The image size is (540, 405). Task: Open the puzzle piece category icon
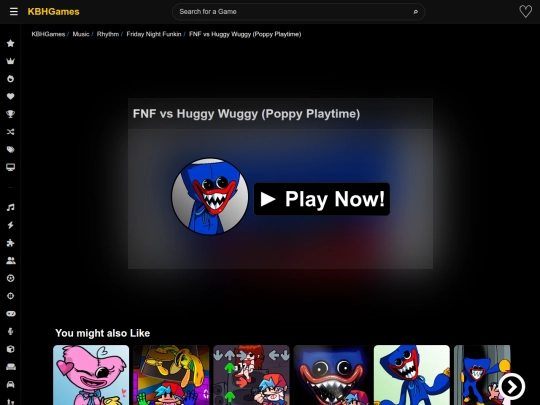pyautogui.click(x=11, y=243)
